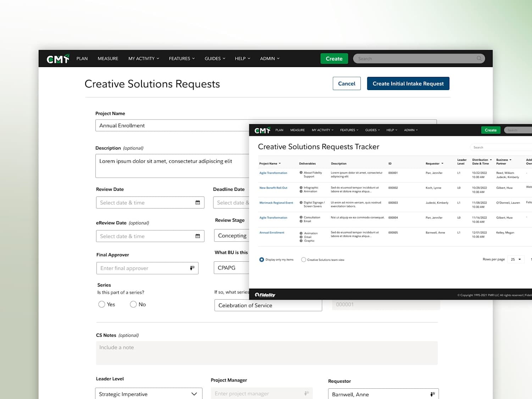
Task: Open MEASURE in the Tracker window navbar
Action: [297, 130]
